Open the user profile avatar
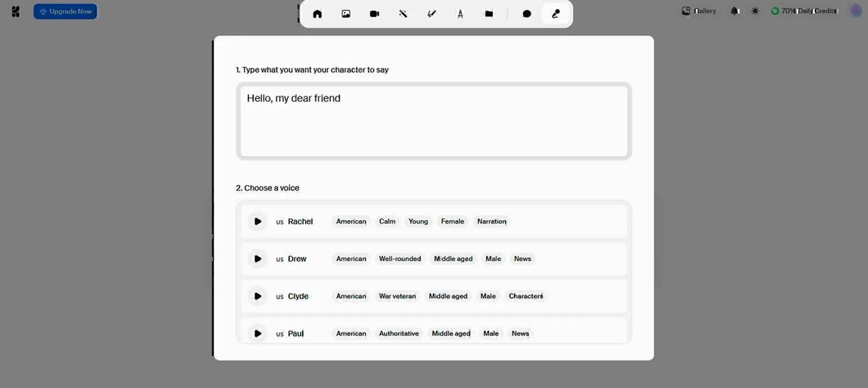 click(x=856, y=11)
